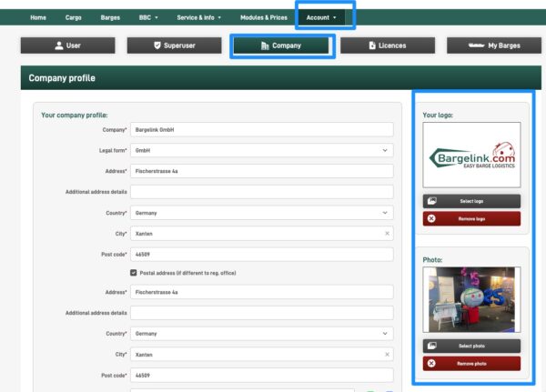546x392 pixels.
Task: Open the Barges page from the navbar
Action: click(110, 17)
